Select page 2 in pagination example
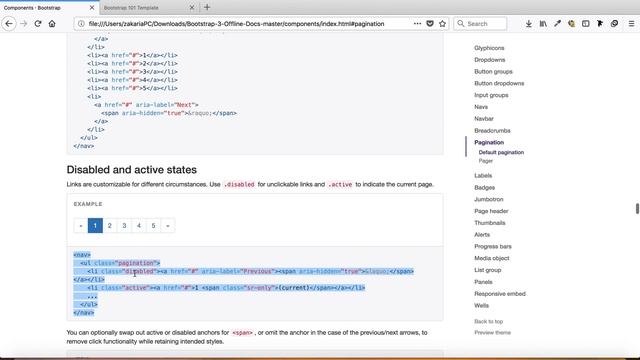The image size is (640, 360). pos(110,225)
